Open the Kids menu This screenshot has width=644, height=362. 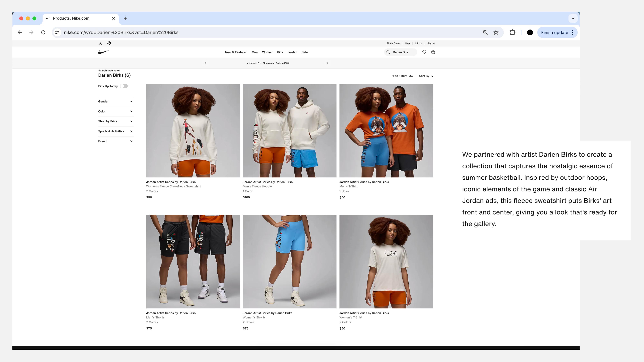[x=280, y=52]
